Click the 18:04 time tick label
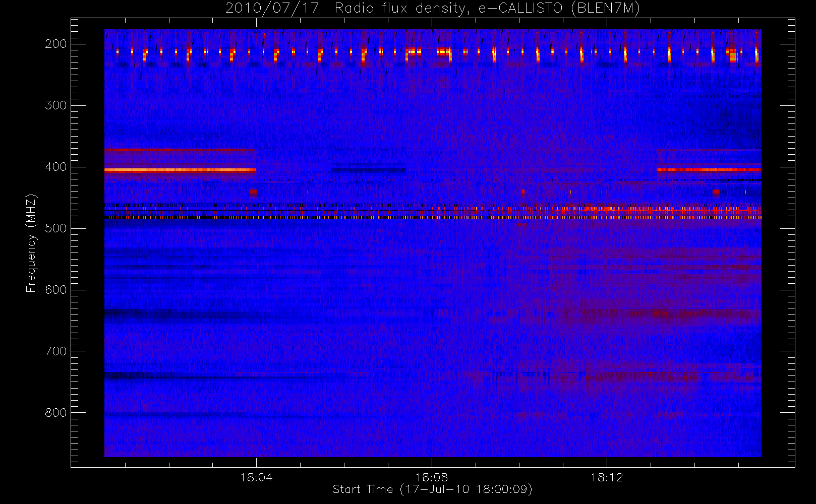 pos(256,477)
